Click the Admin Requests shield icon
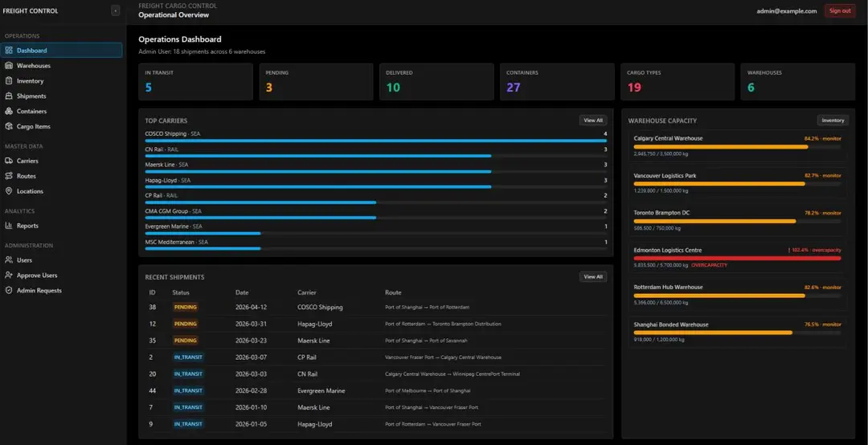The image size is (868, 445). [x=9, y=290]
